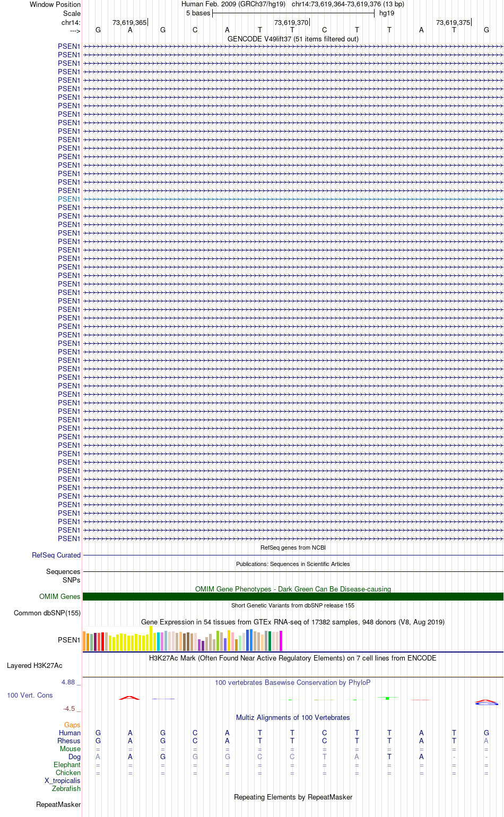
Task: Open the OMIM Genes track label
Action: click(60, 597)
